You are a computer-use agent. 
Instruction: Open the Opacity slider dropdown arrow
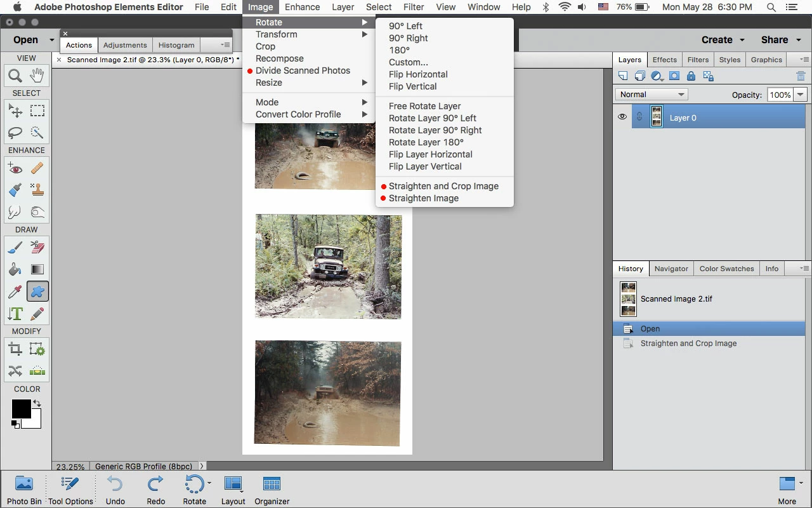click(800, 95)
